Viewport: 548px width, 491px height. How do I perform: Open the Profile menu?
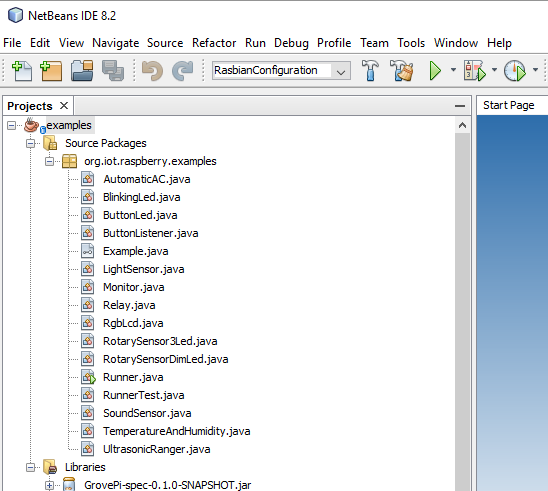tap(334, 43)
